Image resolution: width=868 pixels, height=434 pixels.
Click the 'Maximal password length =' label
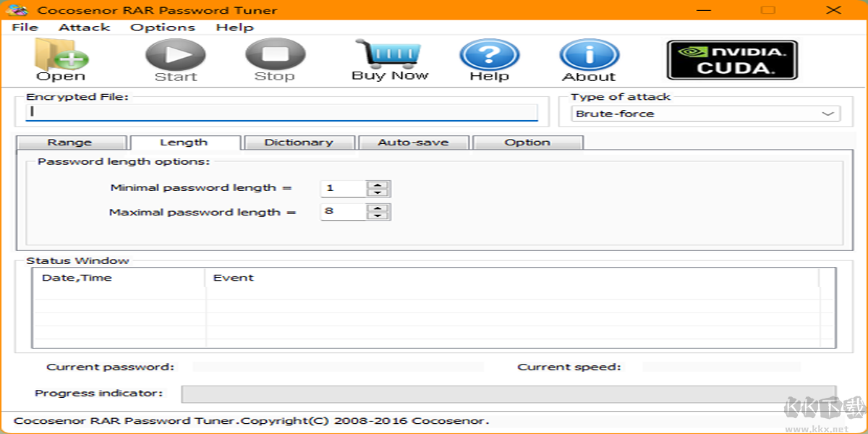point(203,213)
